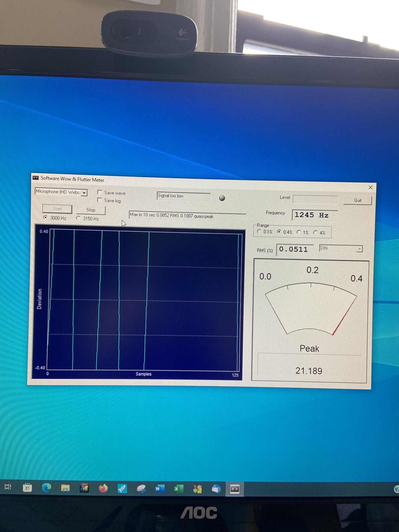399x532 pixels.
Task: Open the blue rocket app on the taskbar
Action: (x=122, y=489)
